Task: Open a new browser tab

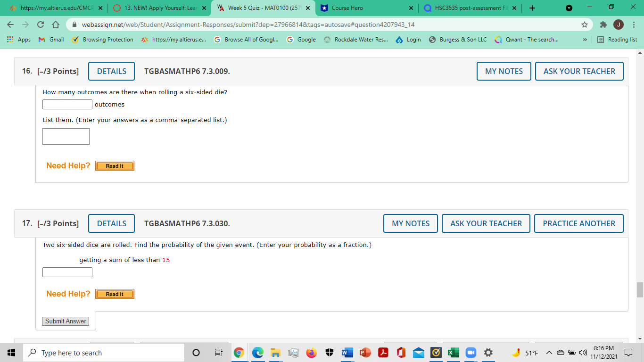Action: coord(532,8)
